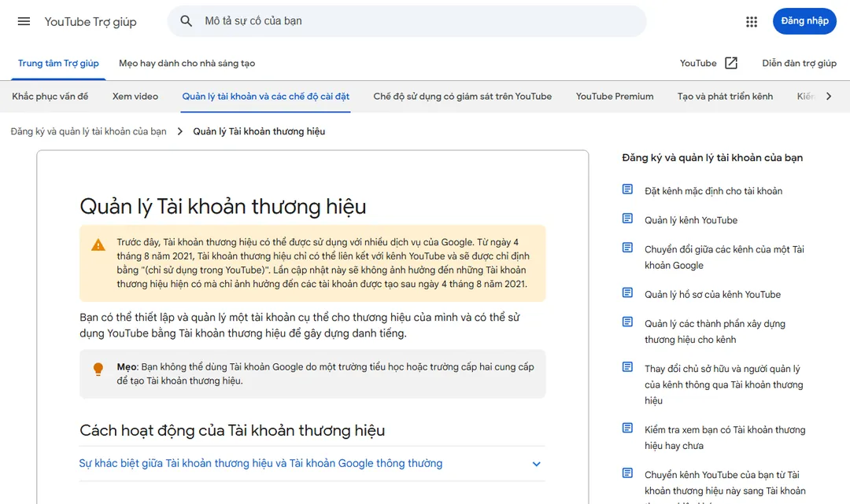Click the breadcrumb chevron separator
The height and width of the screenshot is (504, 850).
(180, 131)
